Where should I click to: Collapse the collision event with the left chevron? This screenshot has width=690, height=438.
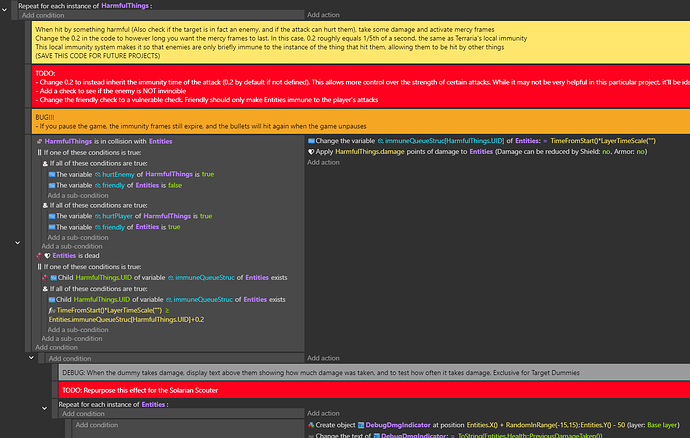point(18,243)
